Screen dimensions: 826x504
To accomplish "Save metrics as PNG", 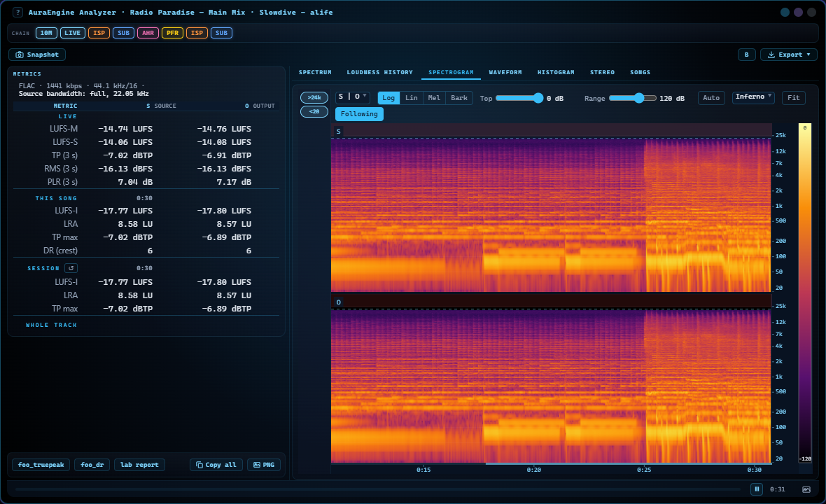I will click(x=264, y=465).
